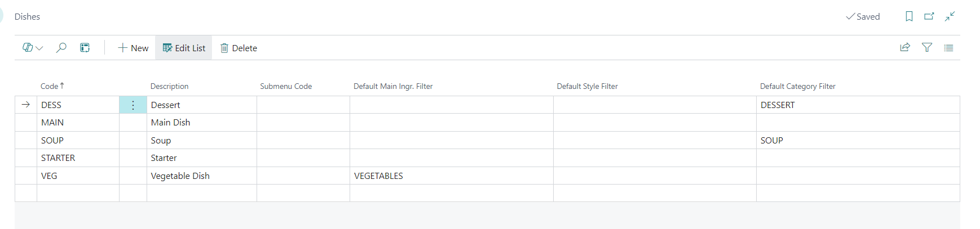Delete the selected dish

[239, 48]
